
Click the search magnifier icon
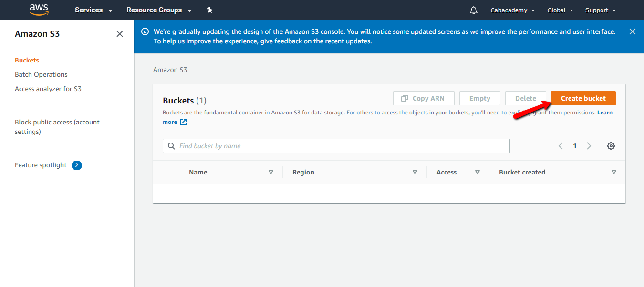click(x=171, y=146)
